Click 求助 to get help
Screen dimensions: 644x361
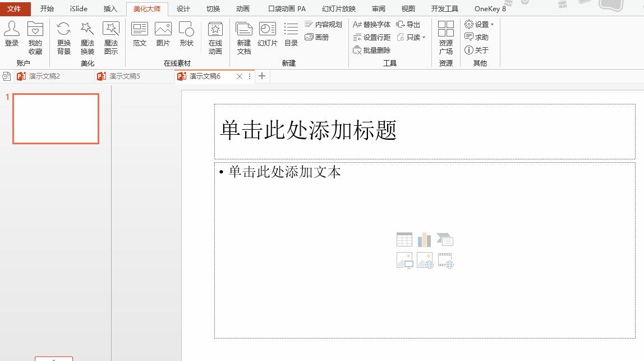[x=477, y=37]
